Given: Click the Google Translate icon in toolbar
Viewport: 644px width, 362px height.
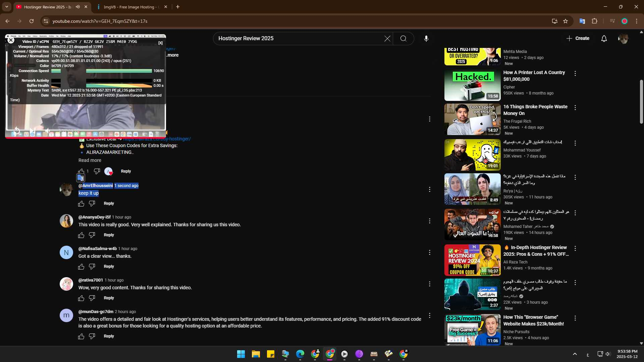Looking at the screenshot, I should 582,21.
